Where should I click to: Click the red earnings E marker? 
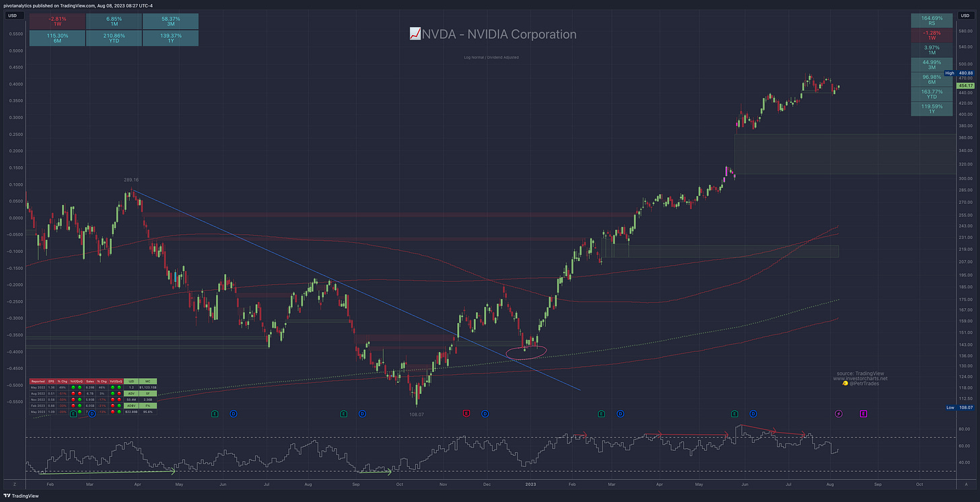466,413
